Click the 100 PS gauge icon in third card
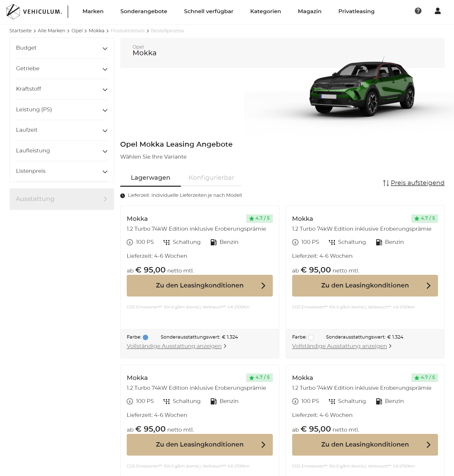454x476 pixels. coord(130,401)
